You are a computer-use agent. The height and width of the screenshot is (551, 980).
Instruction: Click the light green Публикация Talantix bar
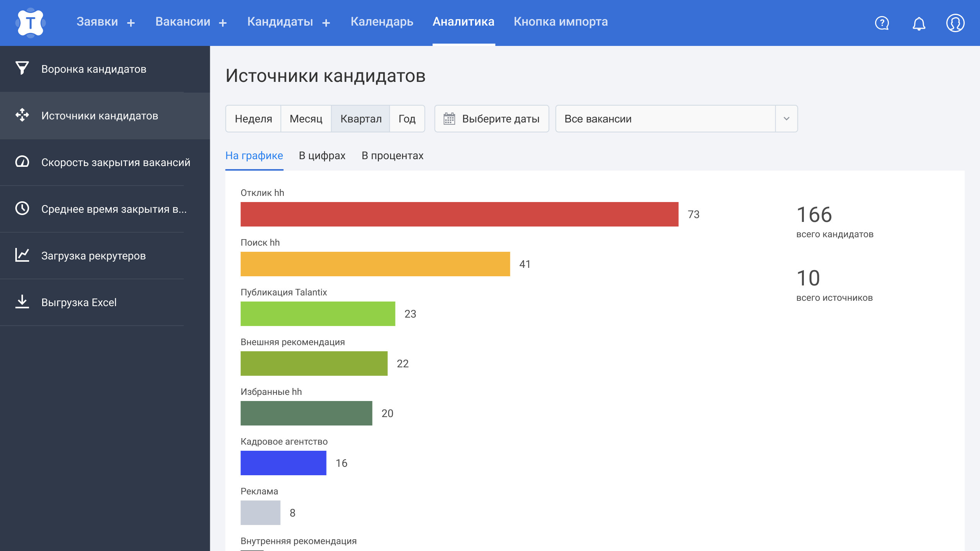[318, 314]
